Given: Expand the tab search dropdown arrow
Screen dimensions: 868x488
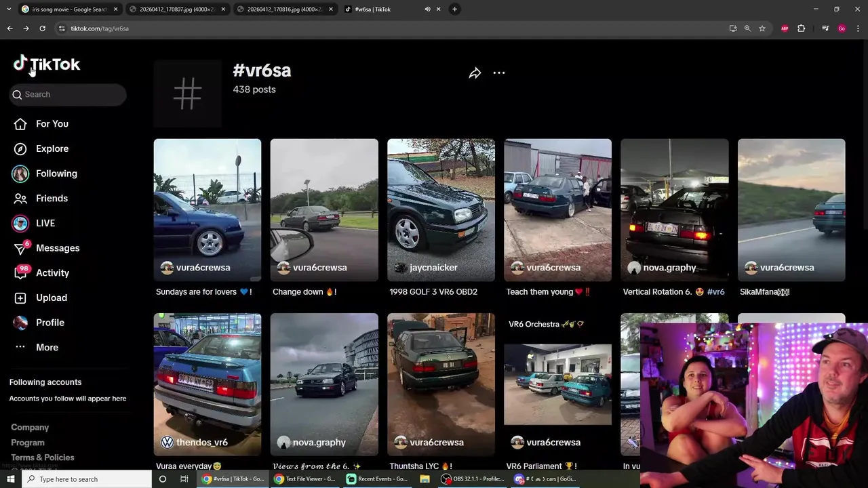Looking at the screenshot, I should click(x=9, y=9).
